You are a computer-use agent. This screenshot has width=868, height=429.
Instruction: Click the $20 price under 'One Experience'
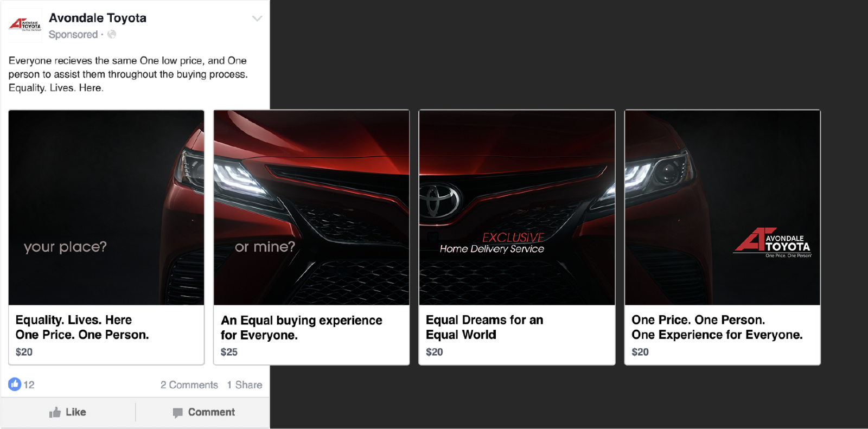pyautogui.click(x=640, y=352)
